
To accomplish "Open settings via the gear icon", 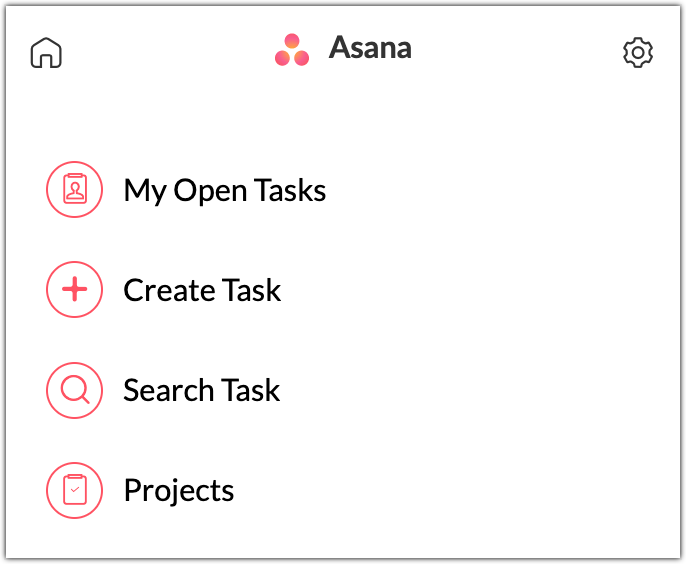I will pyautogui.click(x=637, y=52).
